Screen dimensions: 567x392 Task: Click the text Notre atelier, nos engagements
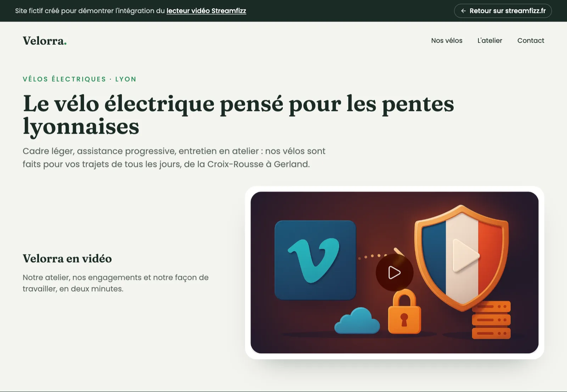coord(116,283)
